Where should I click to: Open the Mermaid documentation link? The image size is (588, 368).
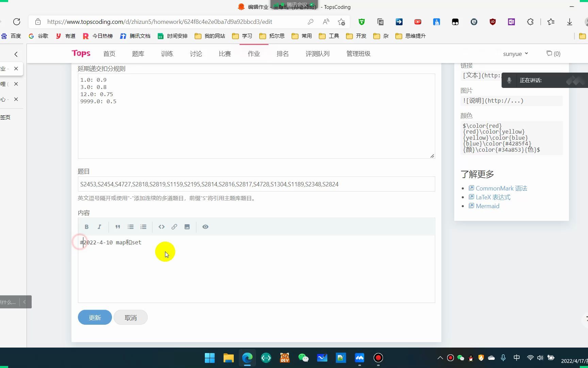[x=487, y=206]
